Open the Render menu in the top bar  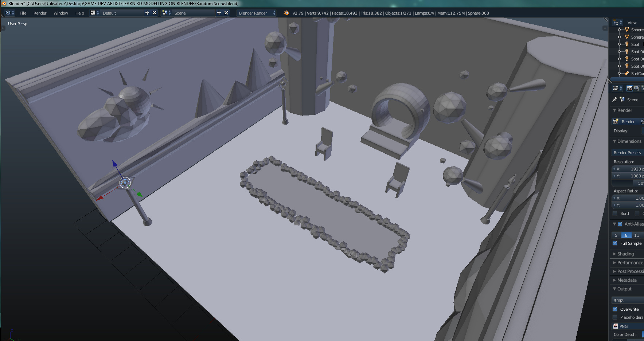click(x=40, y=13)
